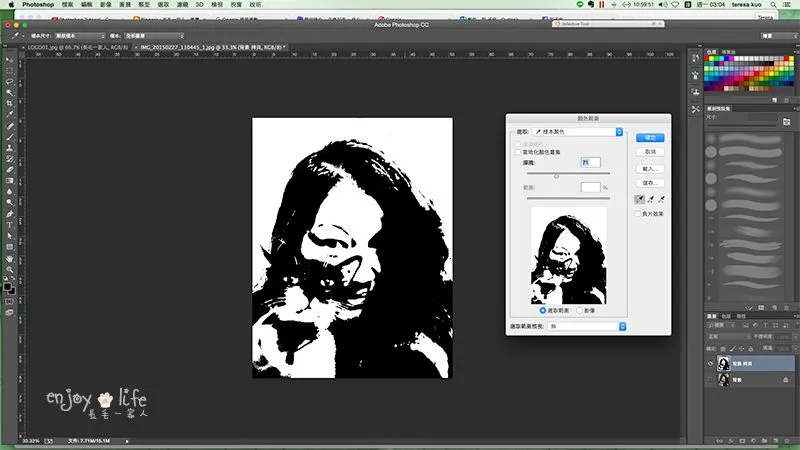Toggle Quick Mask mode icon
800x450 pixels.
point(10,302)
